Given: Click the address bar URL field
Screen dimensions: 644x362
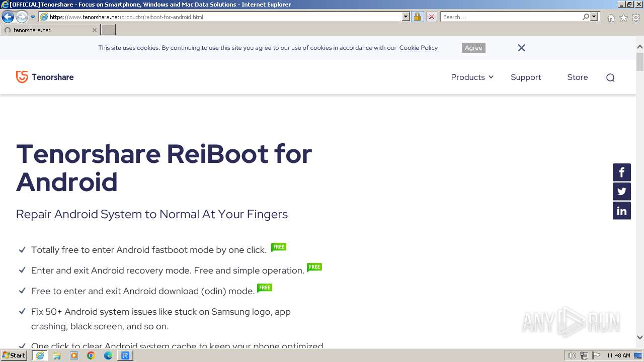Looking at the screenshot, I should coord(224,17).
